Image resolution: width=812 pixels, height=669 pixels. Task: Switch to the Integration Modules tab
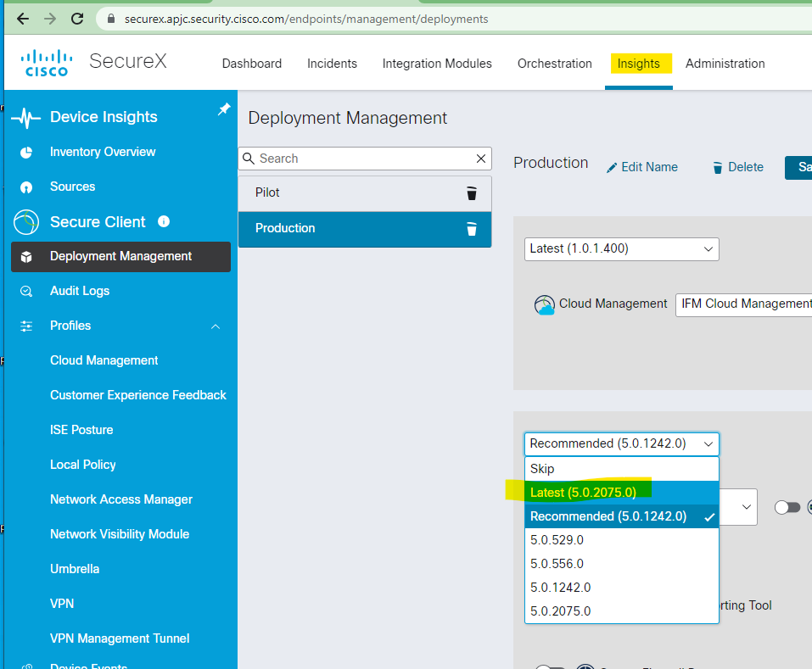[x=436, y=64]
